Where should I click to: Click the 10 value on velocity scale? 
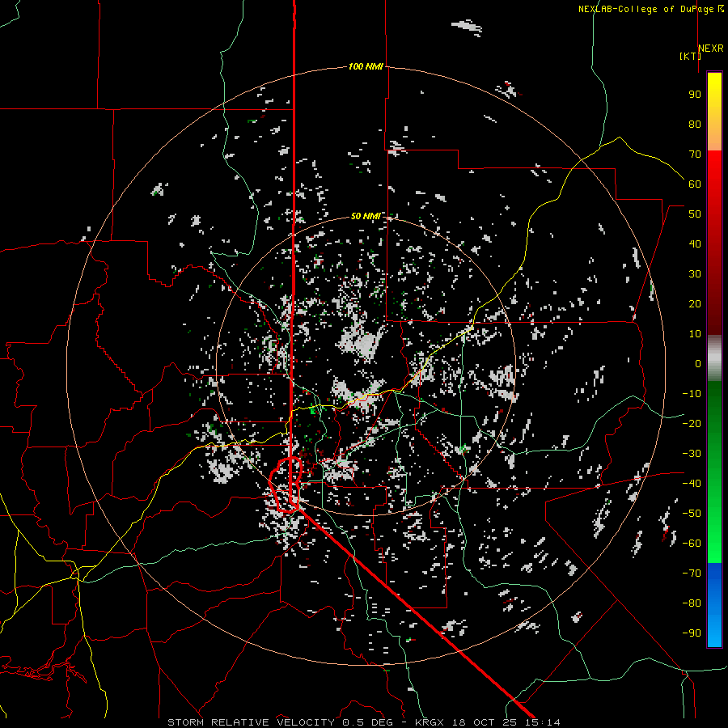(695, 334)
